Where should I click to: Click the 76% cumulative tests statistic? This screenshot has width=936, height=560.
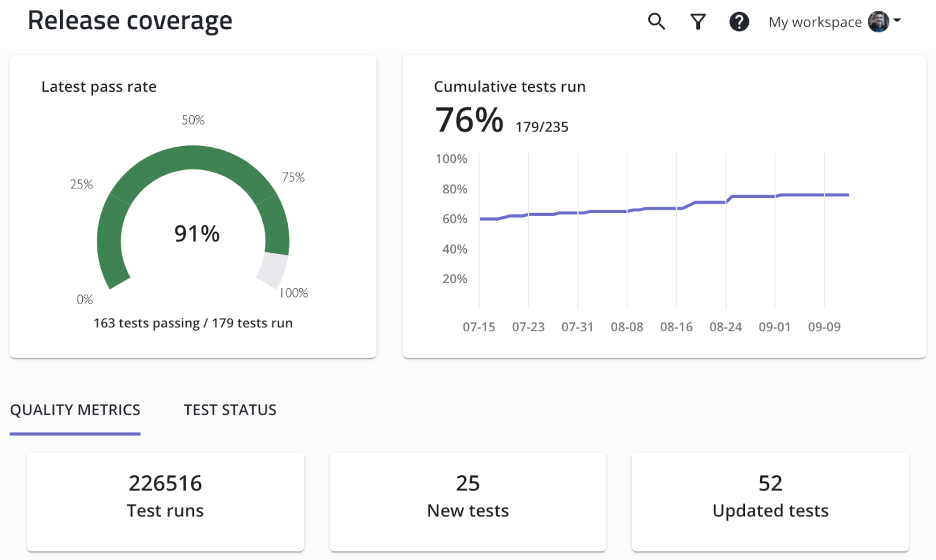(x=468, y=119)
